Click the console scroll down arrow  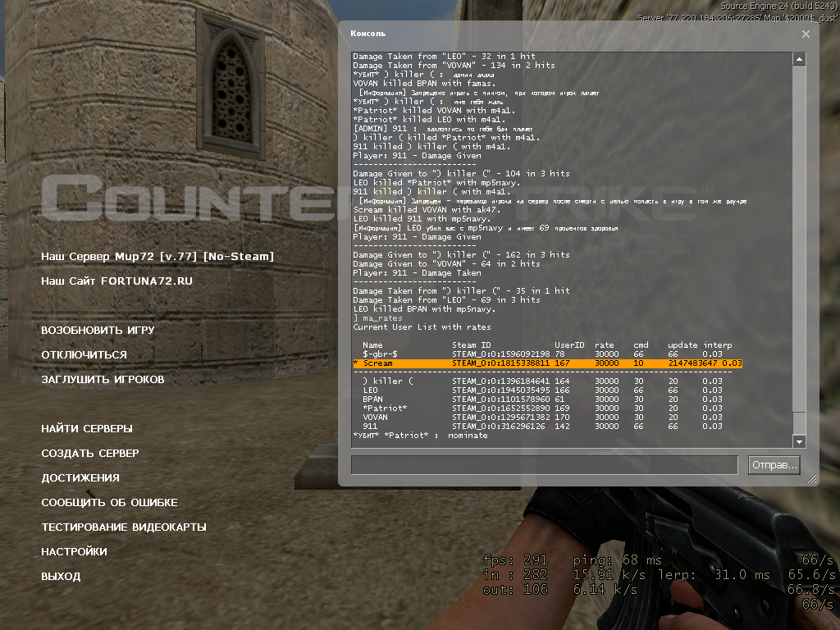click(799, 441)
